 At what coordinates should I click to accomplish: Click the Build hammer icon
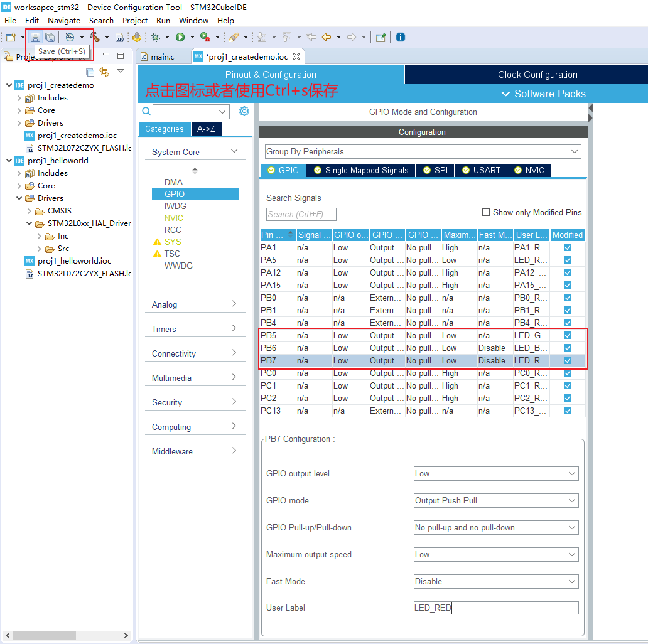(95, 37)
